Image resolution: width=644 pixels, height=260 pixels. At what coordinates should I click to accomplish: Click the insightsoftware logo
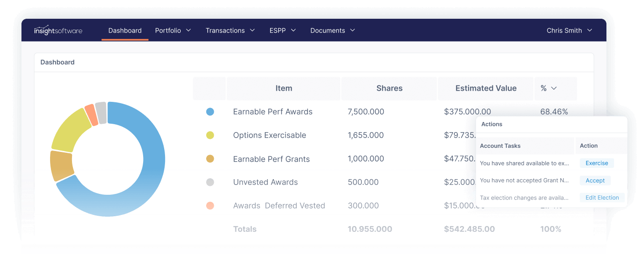58,30
